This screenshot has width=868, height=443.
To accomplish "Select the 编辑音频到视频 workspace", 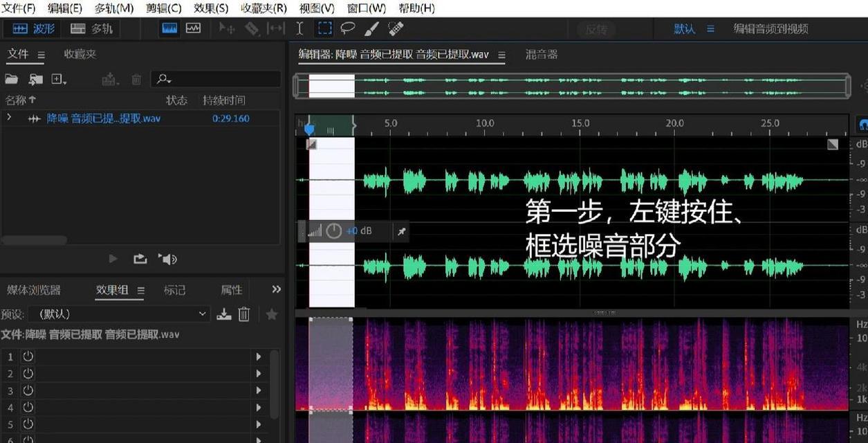I will coord(770,28).
